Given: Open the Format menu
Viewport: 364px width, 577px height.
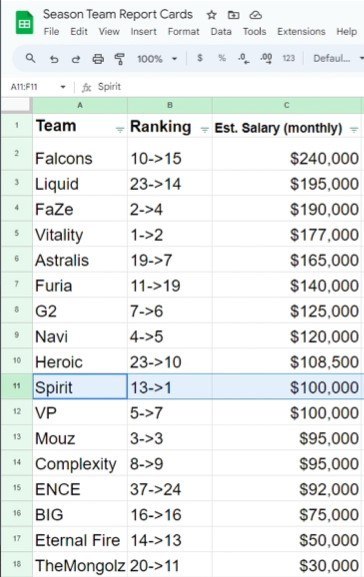Looking at the screenshot, I should (183, 32).
